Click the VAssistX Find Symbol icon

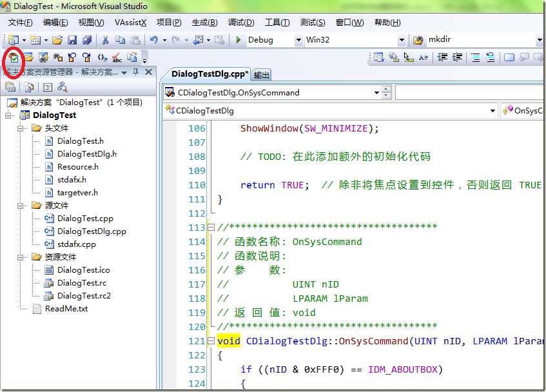pyautogui.click(x=44, y=57)
